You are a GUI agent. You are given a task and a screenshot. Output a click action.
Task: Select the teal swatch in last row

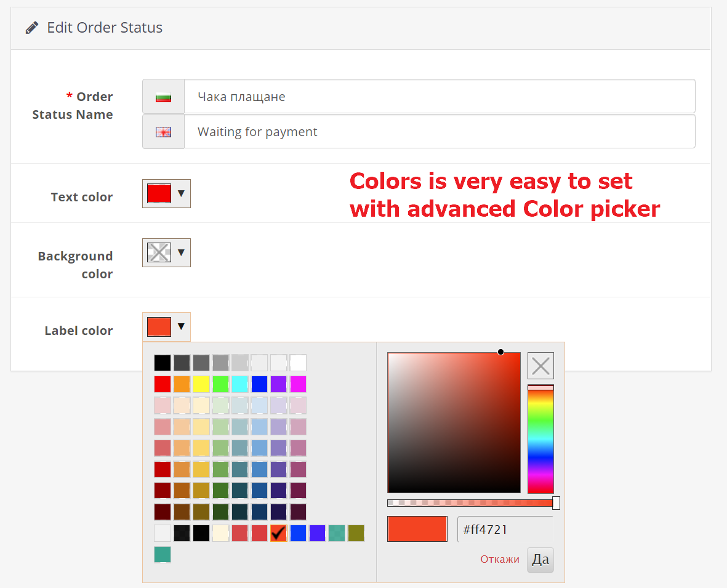tap(163, 555)
